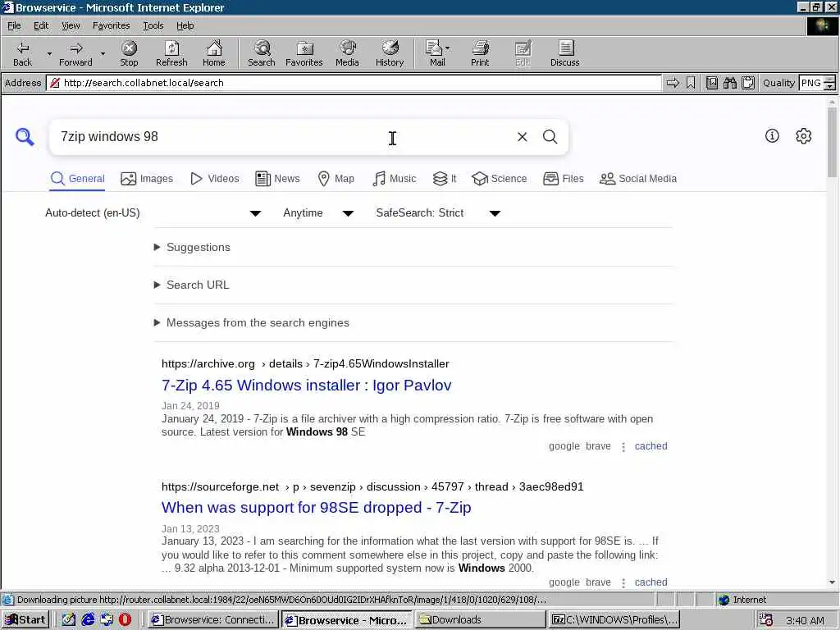This screenshot has width=840, height=630.
Task: Click the search query input field
Action: pyautogui.click(x=284, y=137)
